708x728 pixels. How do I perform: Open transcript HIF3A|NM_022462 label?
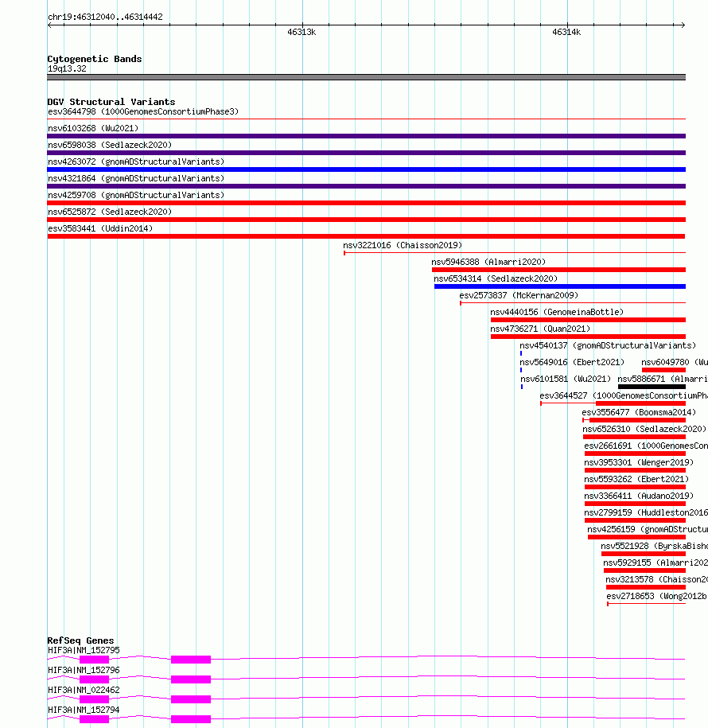(x=84, y=691)
